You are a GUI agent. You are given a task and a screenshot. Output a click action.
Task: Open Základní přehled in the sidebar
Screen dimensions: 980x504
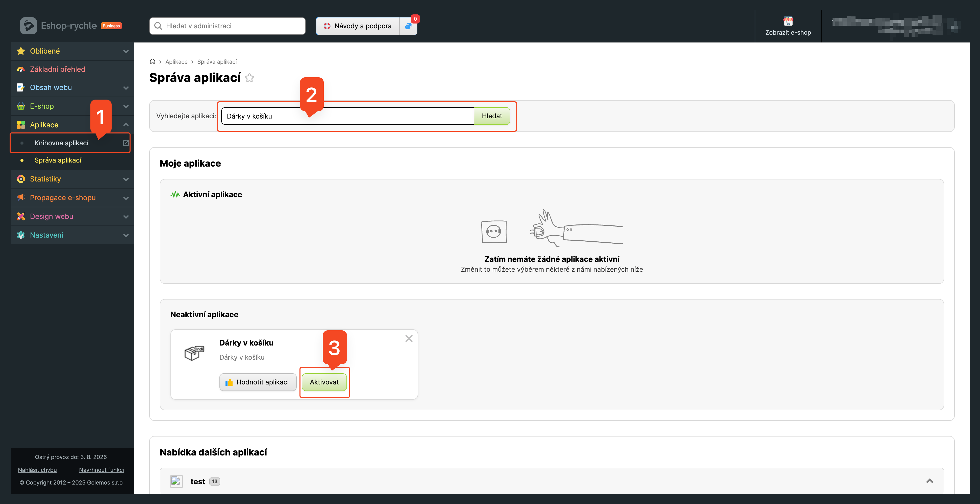[x=57, y=69]
